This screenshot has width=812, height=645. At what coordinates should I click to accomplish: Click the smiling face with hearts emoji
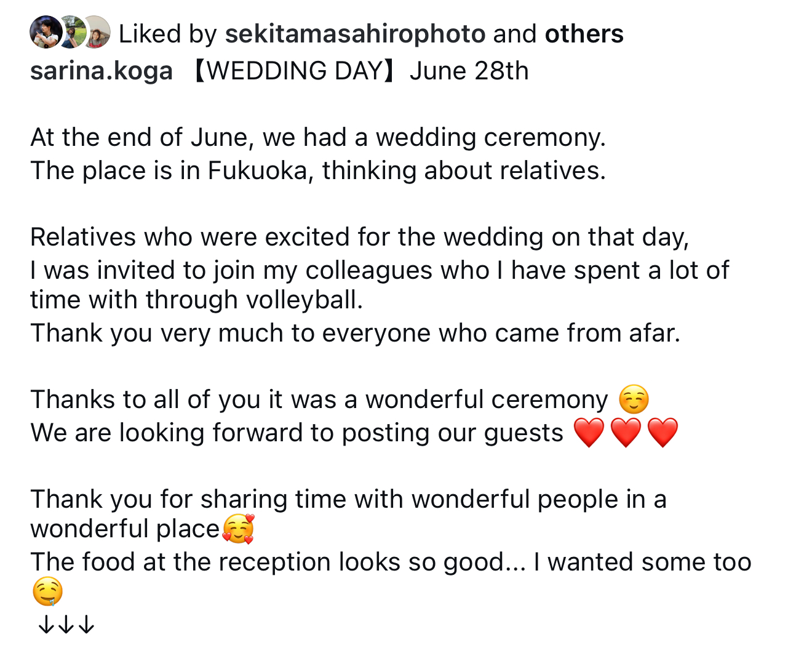point(238,529)
